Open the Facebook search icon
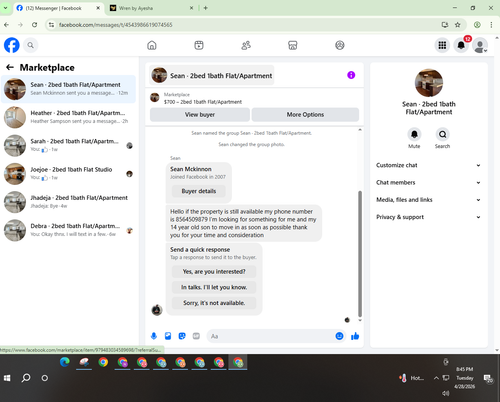This screenshot has width=500, height=402. 30,45
